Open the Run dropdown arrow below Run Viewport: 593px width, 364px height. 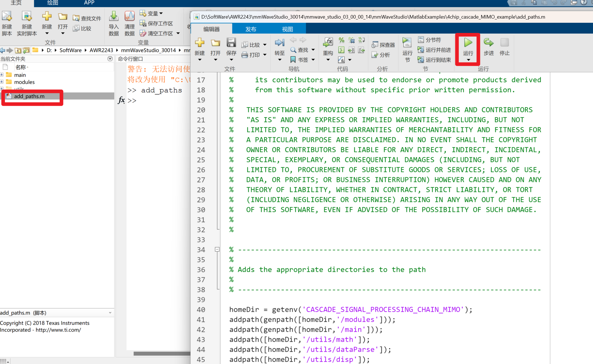click(468, 60)
